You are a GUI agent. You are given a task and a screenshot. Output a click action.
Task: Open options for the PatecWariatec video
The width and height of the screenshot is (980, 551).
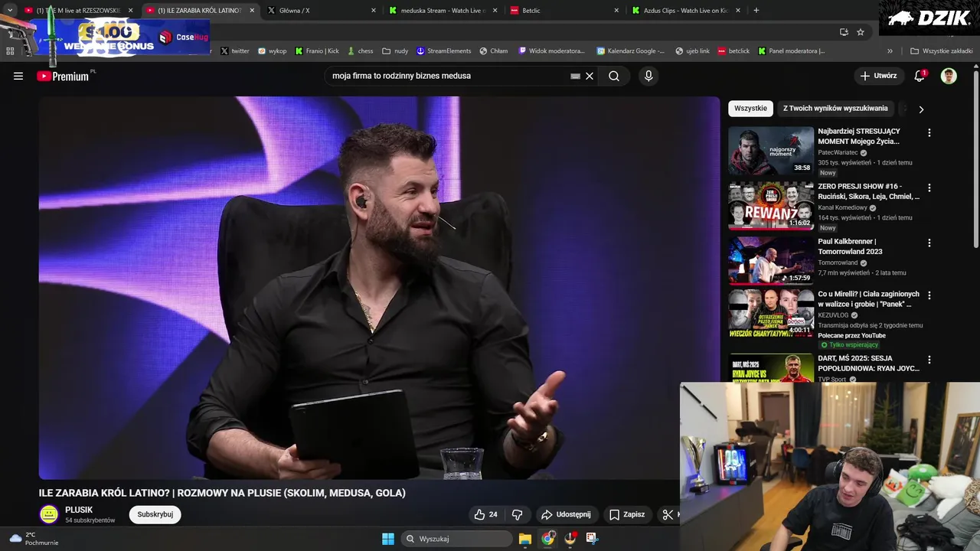[x=929, y=132]
